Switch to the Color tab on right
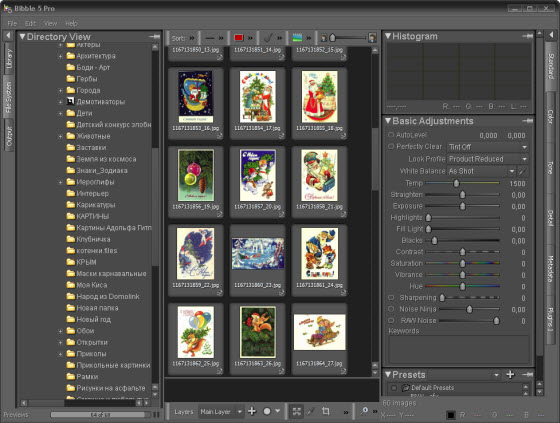Image resolution: width=560 pixels, height=423 pixels. (550, 117)
